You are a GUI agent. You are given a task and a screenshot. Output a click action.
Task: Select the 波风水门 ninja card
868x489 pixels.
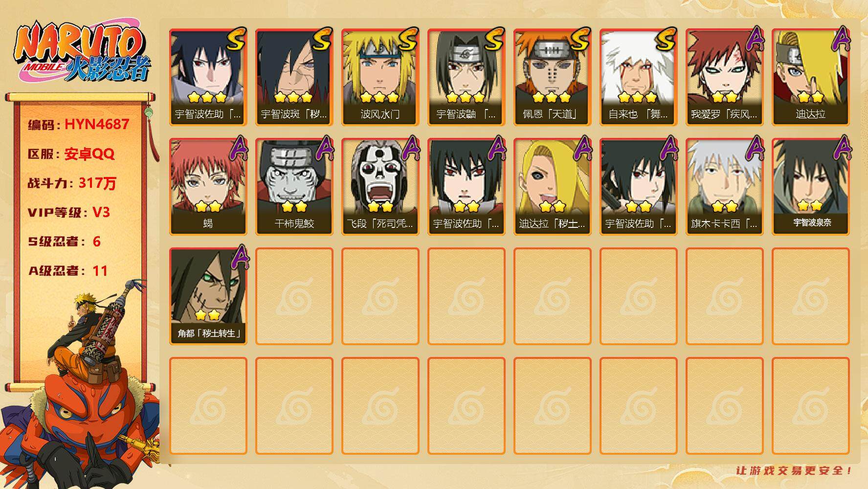380,77
